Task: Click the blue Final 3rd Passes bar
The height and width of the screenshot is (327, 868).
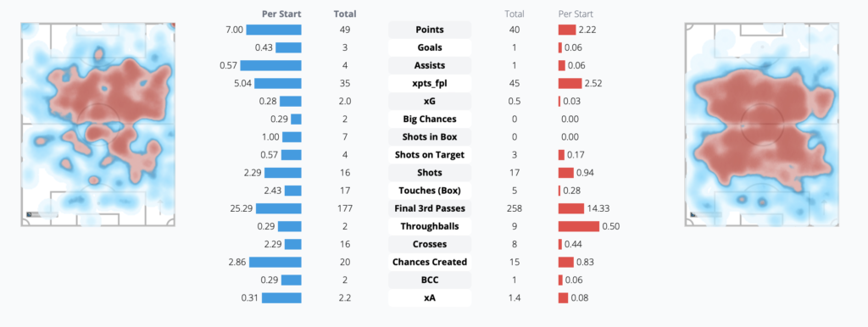Action: 278,208
